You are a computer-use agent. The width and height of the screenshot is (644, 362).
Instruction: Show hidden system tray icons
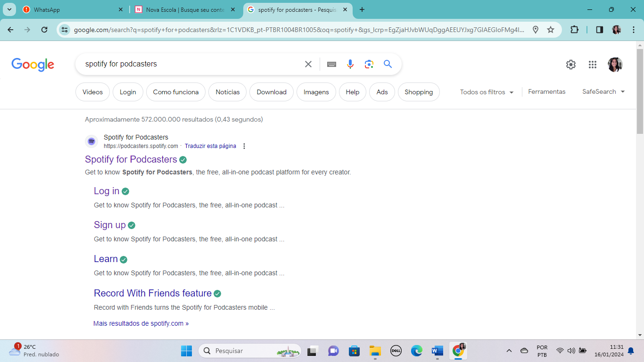pyautogui.click(x=509, y=351)
